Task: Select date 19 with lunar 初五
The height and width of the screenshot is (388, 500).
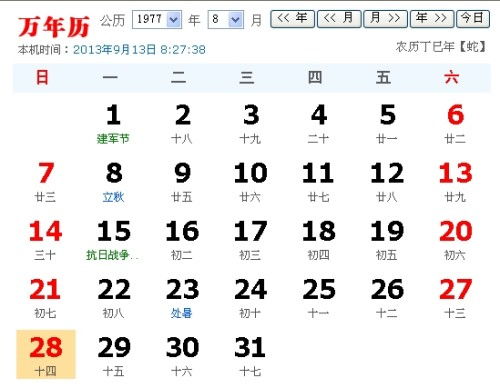Action: click(387, 240)
